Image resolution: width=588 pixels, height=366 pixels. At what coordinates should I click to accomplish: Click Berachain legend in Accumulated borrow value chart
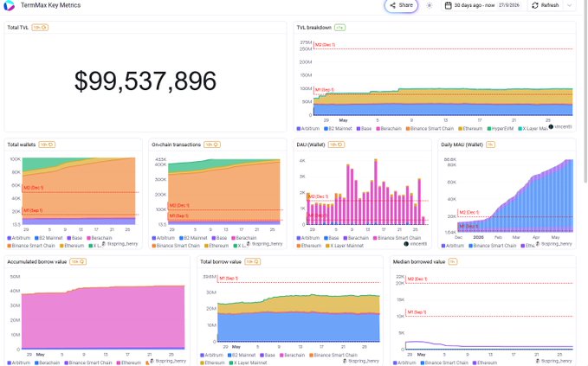(48, 363)
